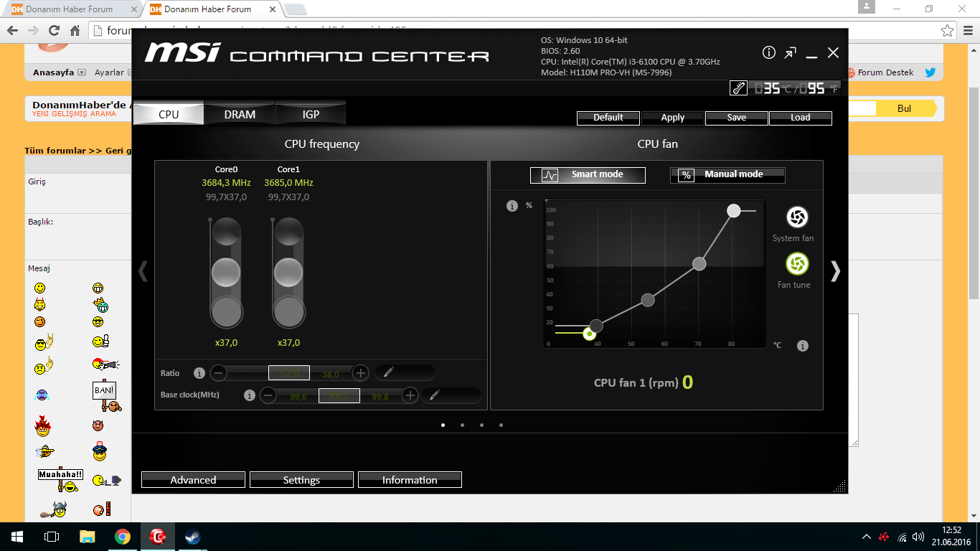The image size is (980, 551).
Task: Open Steam from the taskbar
Action: pyautogui.click(x=192, y=537)
